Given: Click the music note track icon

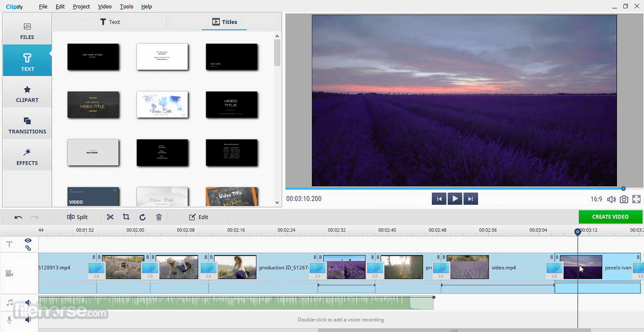Looking at the screenshot, I should point(10,303).
